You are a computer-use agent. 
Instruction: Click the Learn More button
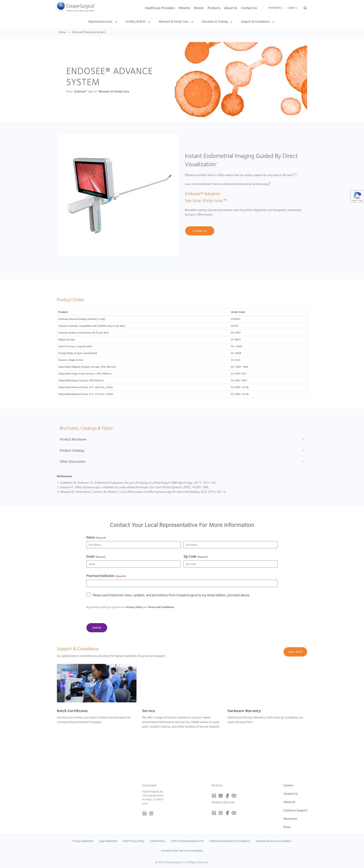coord(295,652)
